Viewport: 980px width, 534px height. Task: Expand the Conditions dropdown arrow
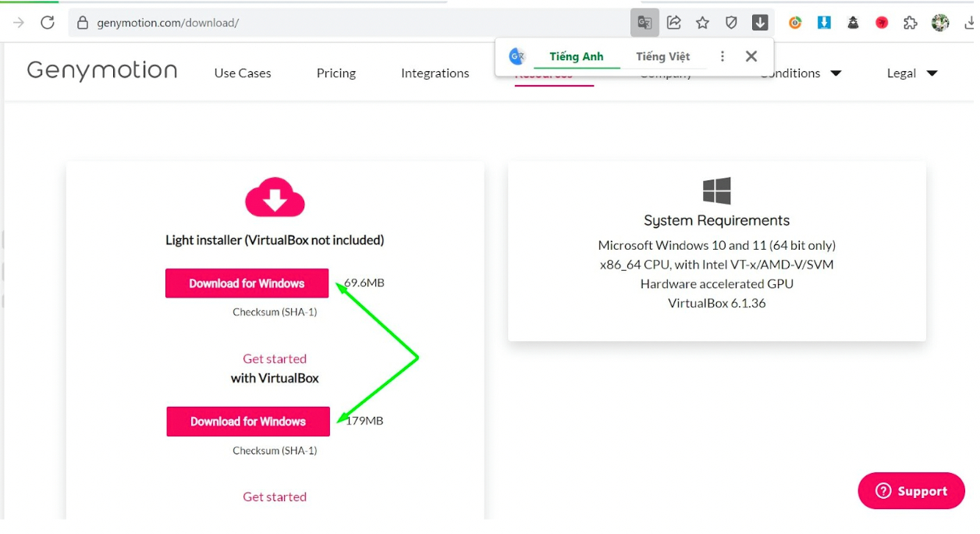[x=836, y=73]
